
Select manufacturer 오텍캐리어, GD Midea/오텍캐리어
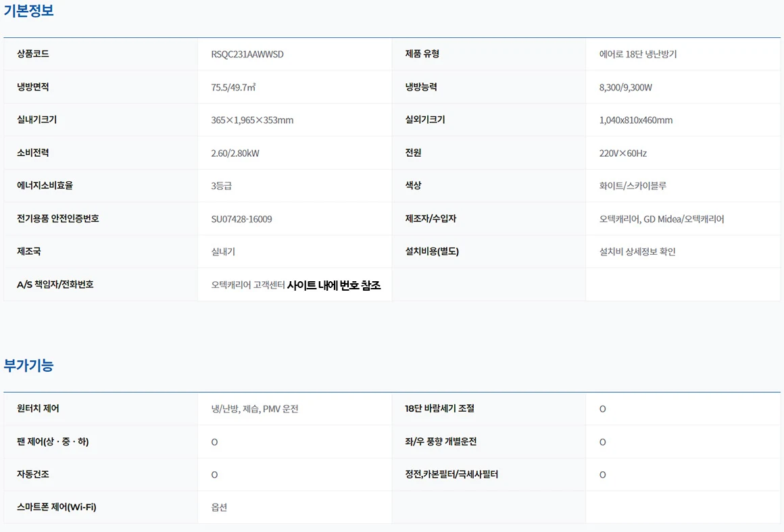(x=662, y=219)
